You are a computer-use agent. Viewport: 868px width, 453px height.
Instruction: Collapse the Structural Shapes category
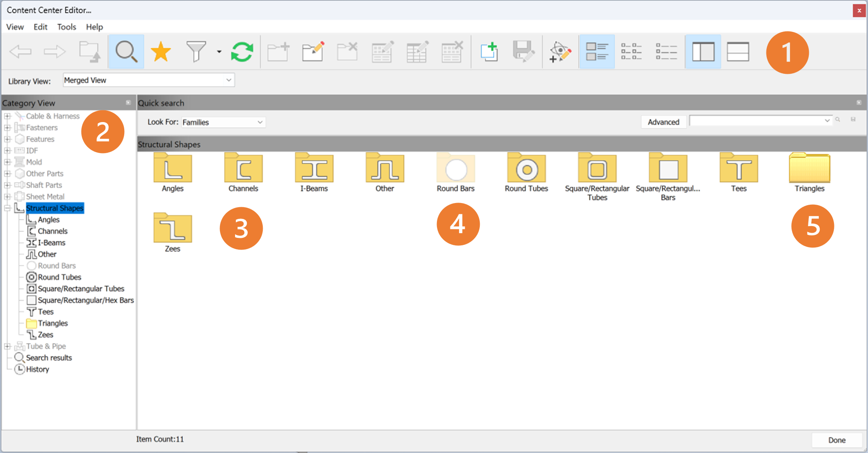click(x=7, y=208)
